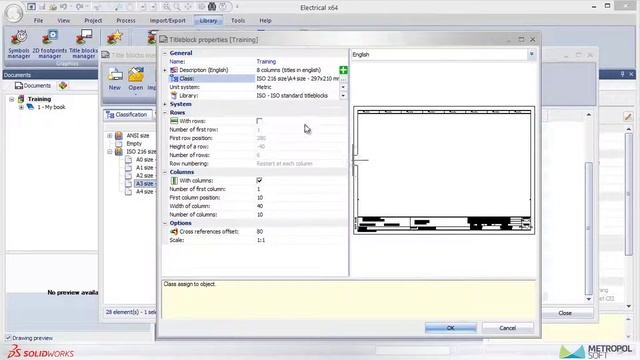Click Cancel in Titleblock properties
Viewport: 640px width, 360px height.
pos(507,328)
